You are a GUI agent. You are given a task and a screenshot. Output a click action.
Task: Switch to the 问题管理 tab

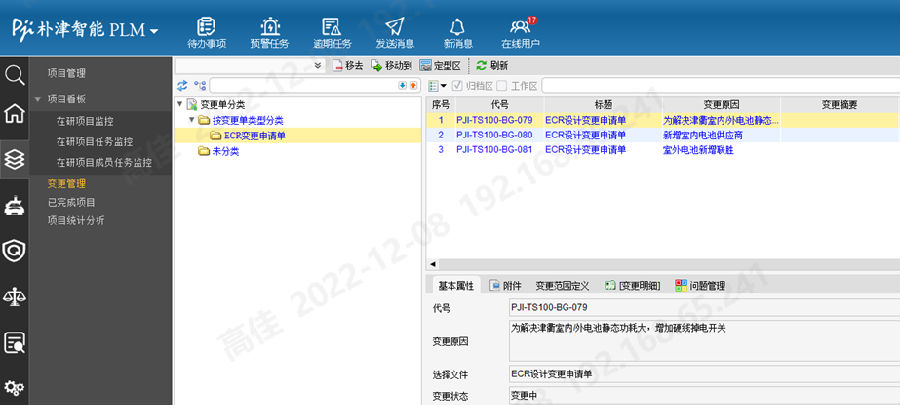tap(700, 286)
